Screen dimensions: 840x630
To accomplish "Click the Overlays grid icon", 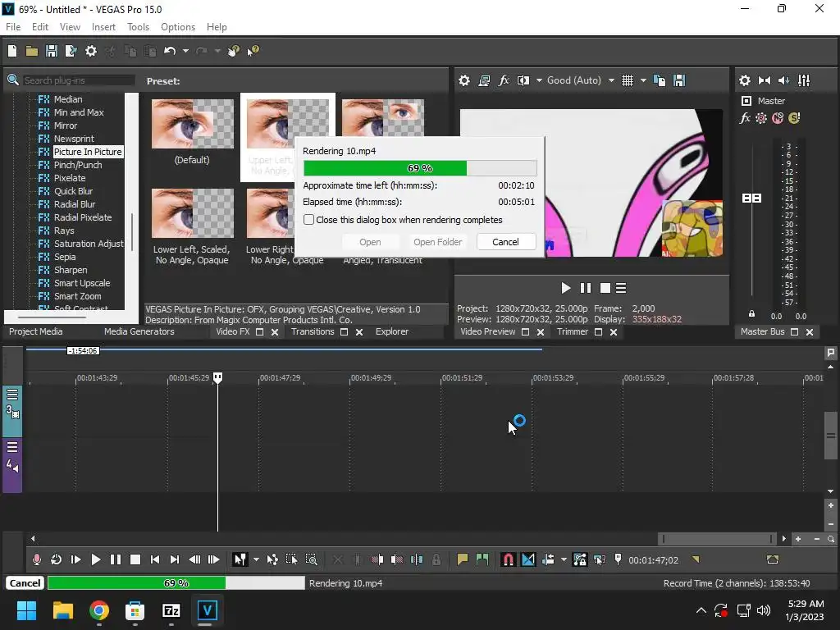I will coord(628,80).
